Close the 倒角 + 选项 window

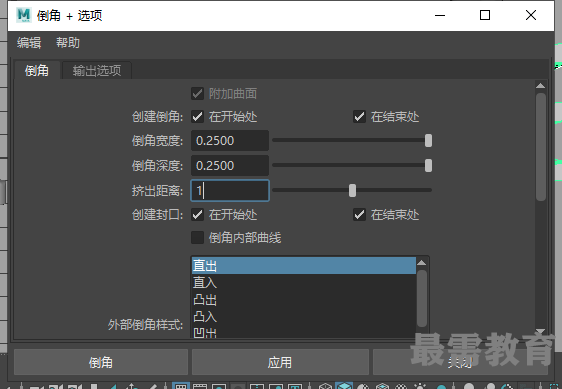click(x=531, y=15)
